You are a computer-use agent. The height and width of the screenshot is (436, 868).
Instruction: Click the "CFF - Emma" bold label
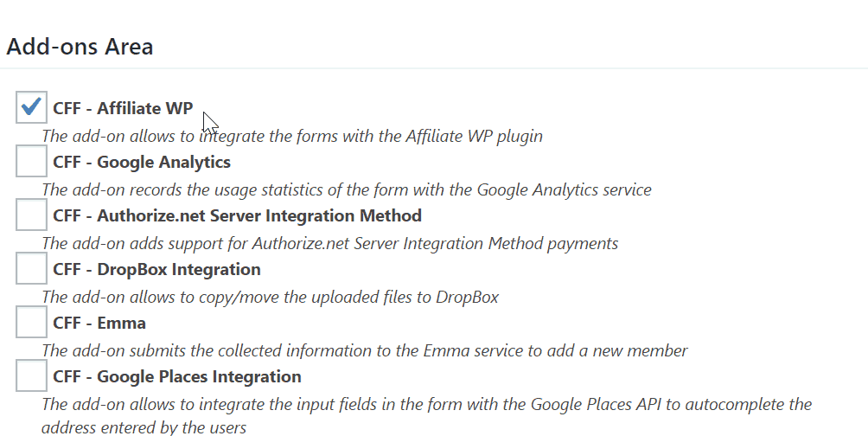click(99, 323)
